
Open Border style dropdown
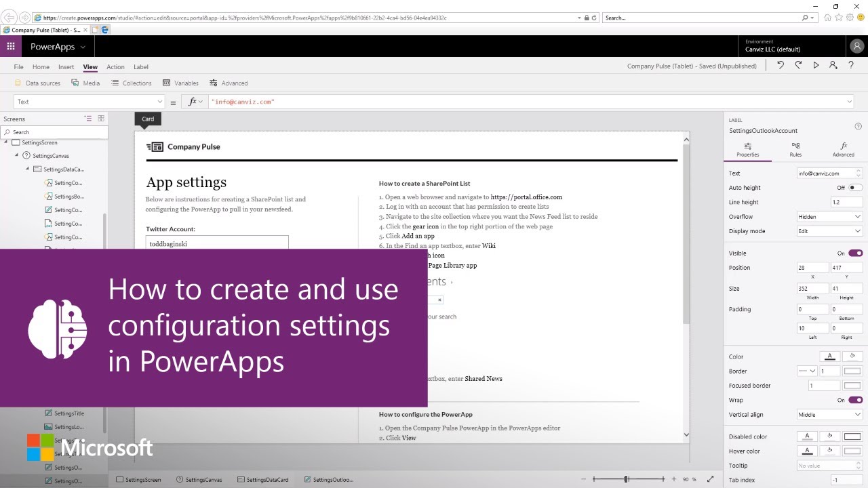click(807, 371)
